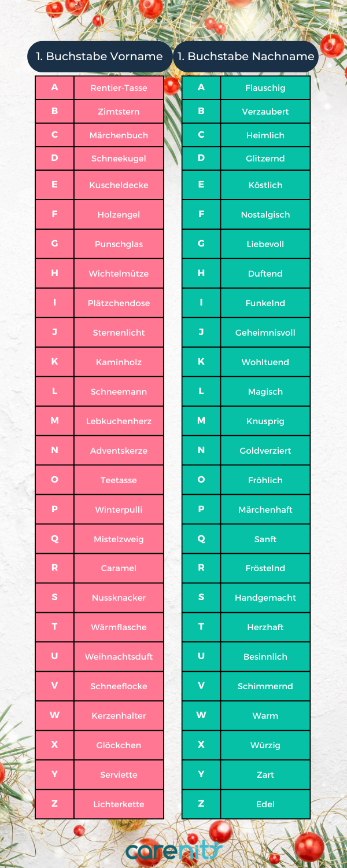Click the '1. Buchstabe Nachname' header
Viewport: 347px width, 868px height.
point(246,57)
